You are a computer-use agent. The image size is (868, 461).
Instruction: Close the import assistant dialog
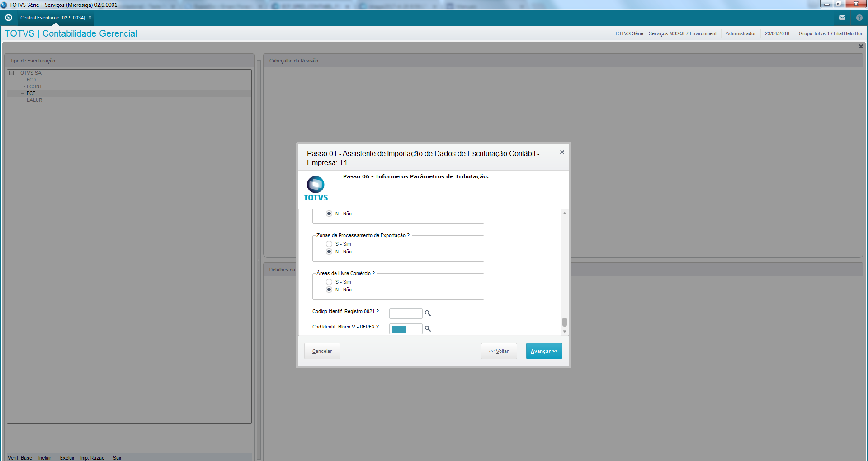click(x=562, y=152)
